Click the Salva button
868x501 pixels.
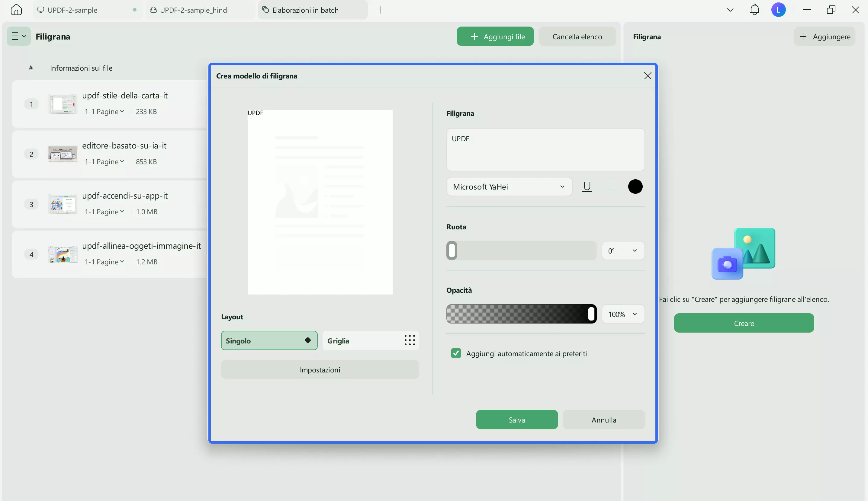(x=516, y=420)
